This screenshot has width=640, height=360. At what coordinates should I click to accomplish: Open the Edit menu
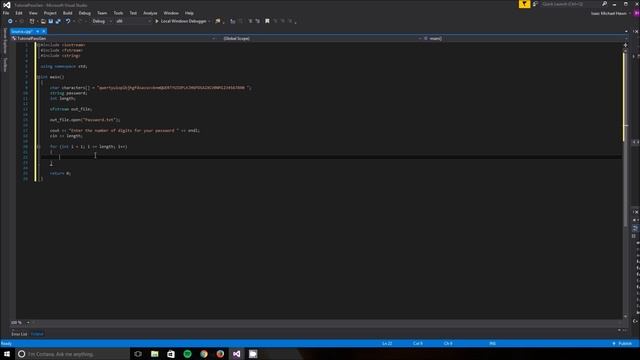pyautogui.click(x=19, y=13)
